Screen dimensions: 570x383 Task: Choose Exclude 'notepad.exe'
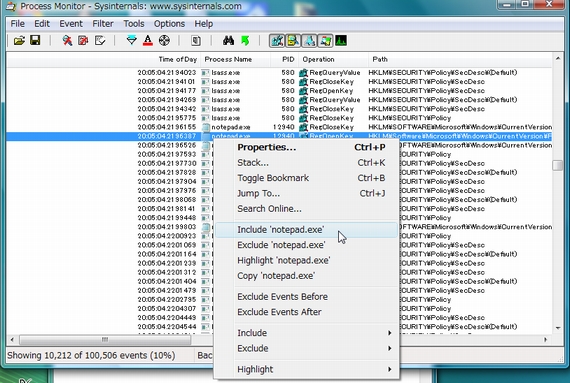pyautogui.click(x=306, y=245)
